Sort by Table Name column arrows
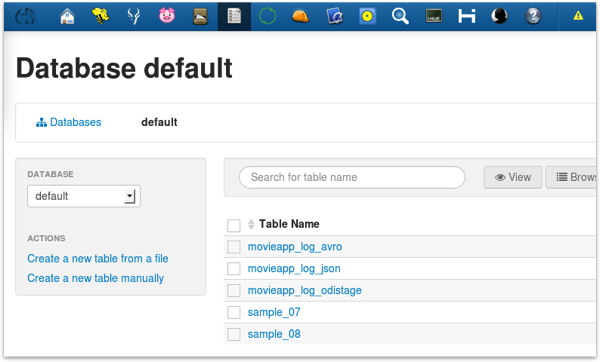Screen dimensions: 600x362 (x=251, y=224)
